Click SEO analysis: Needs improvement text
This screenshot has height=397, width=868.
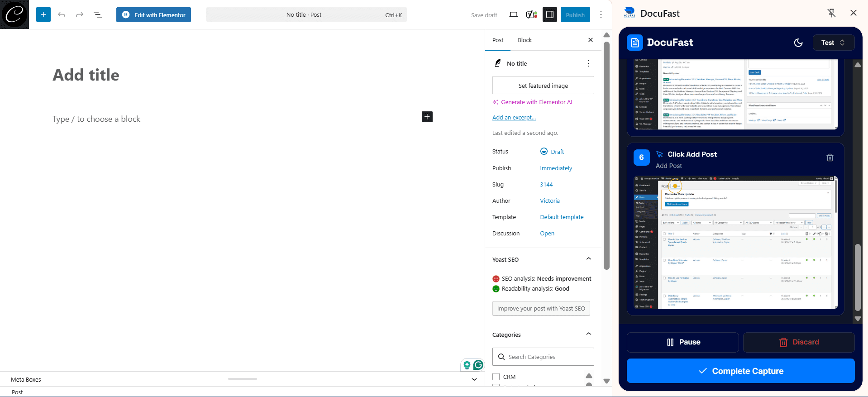(x=546, y=278)
